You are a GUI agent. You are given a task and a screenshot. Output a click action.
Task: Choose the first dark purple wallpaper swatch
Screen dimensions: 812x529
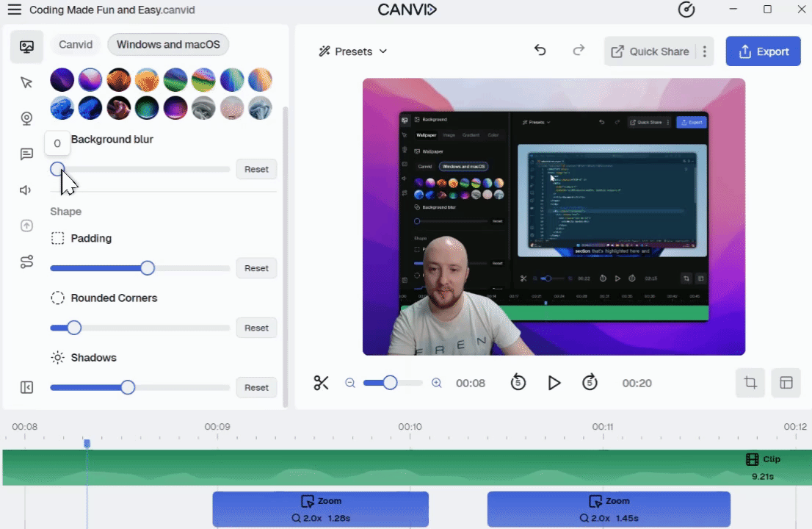point(62,80)
